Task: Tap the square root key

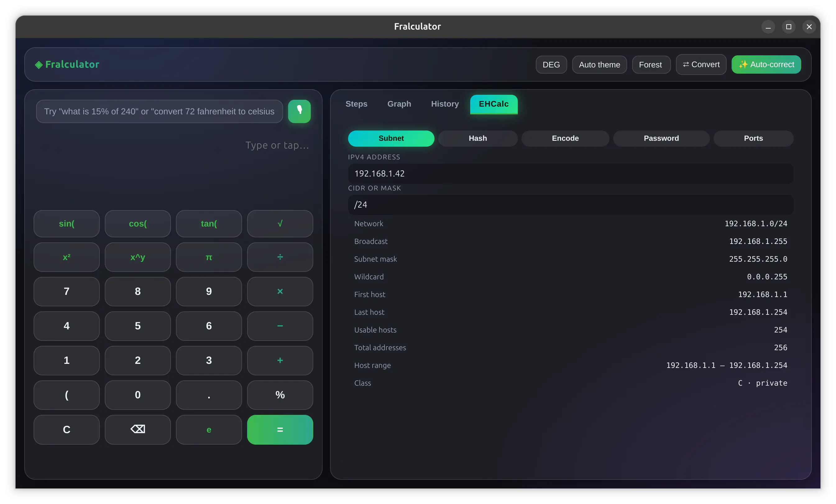Action: tap(280, 223)
